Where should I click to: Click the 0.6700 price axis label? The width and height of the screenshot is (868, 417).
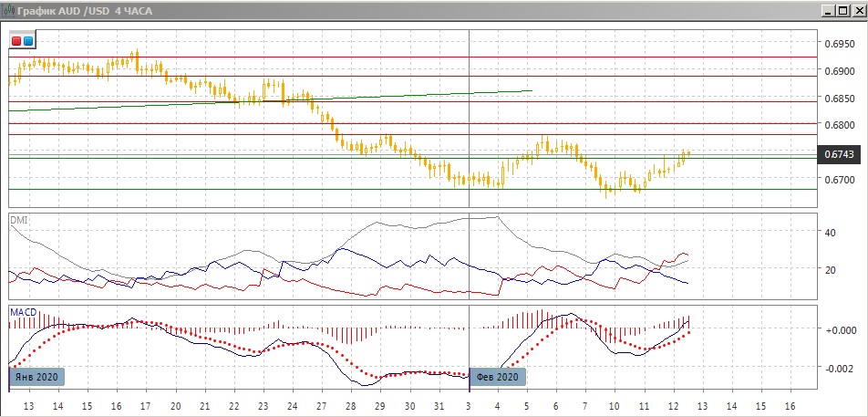point(839,180)
